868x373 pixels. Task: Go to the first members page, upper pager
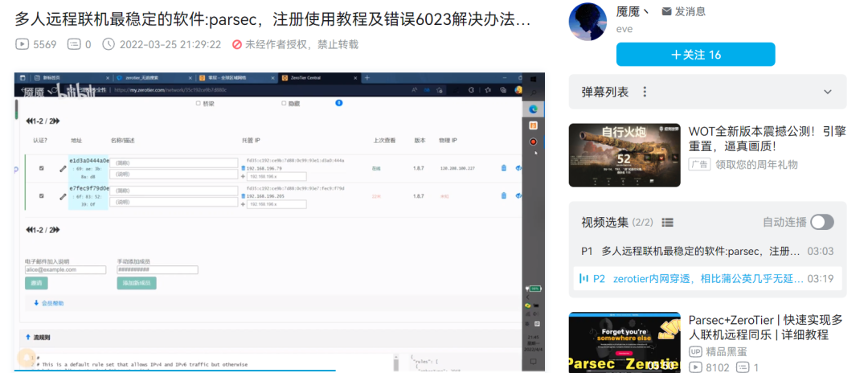tap(30, 121)
